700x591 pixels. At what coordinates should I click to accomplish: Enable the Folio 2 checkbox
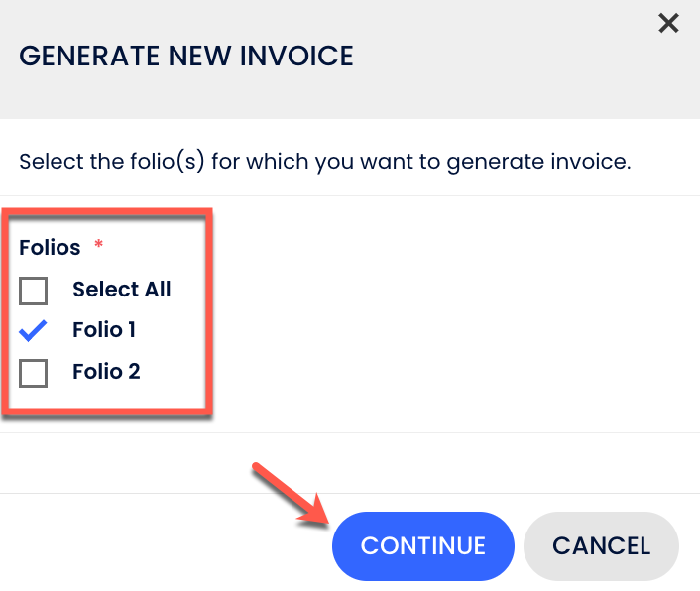click(x=34, y=373)
